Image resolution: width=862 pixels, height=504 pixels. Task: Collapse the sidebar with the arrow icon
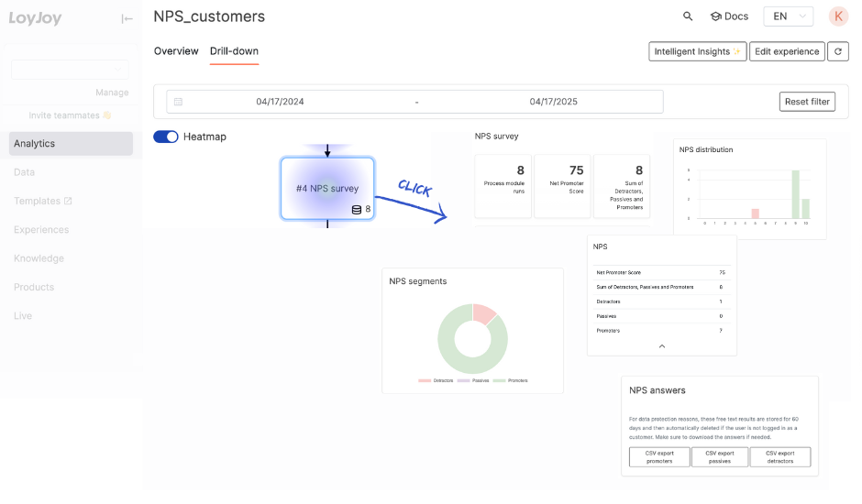click(x=127, y=18)
